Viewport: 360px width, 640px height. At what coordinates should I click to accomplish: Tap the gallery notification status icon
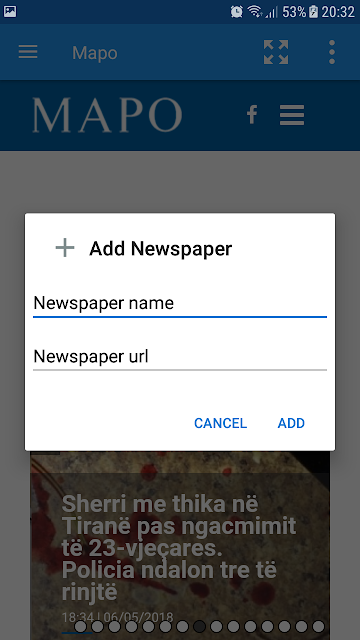coord(10,11)
